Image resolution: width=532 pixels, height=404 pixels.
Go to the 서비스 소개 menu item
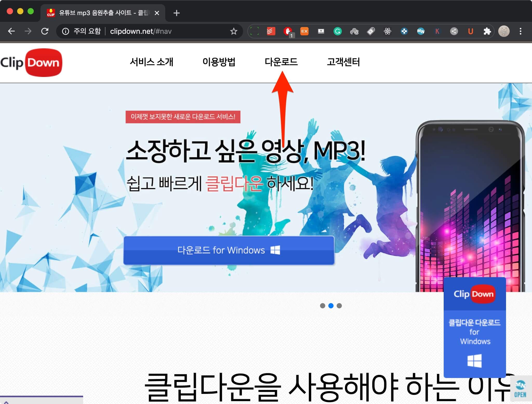tap(151, 62)
